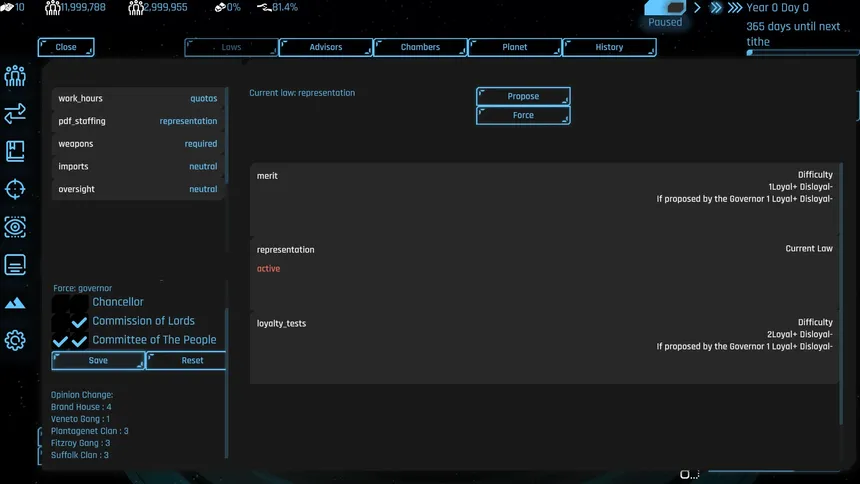
Task: Check first box for Chancellor
Action: click(x=61, y=302)
